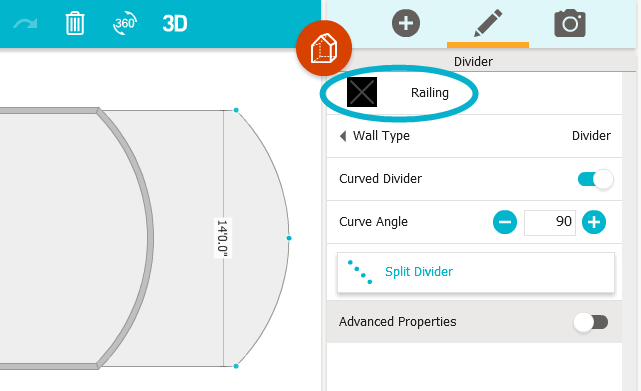641x391 pixels.
Task: Decrease Curve Angle with the minus button
Action: (505, 222)
